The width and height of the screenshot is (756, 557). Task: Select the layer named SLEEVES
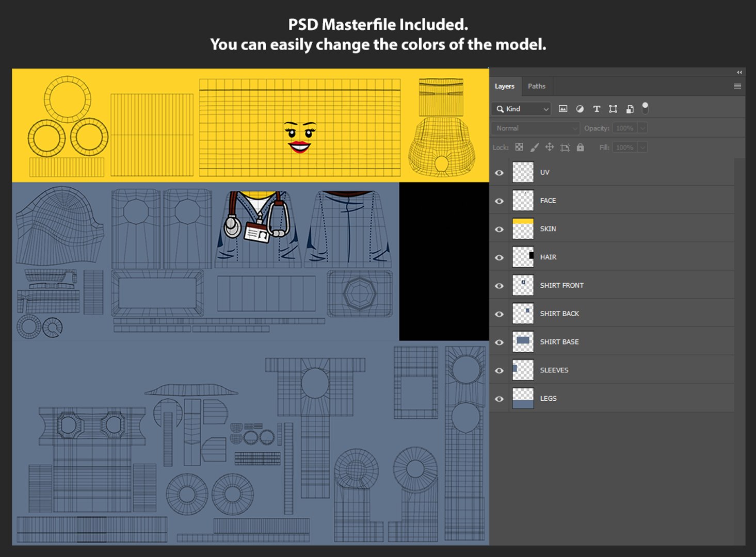pos(554,370)
